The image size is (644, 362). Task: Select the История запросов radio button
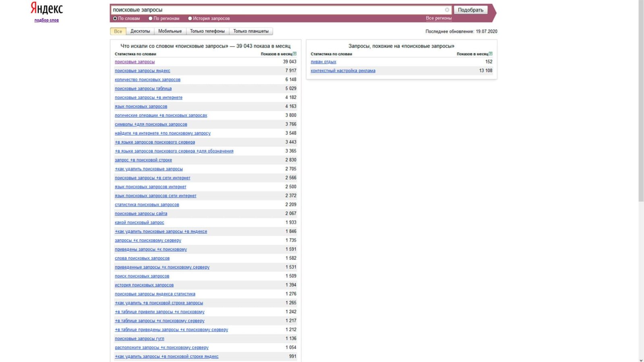tap(190, 19)
